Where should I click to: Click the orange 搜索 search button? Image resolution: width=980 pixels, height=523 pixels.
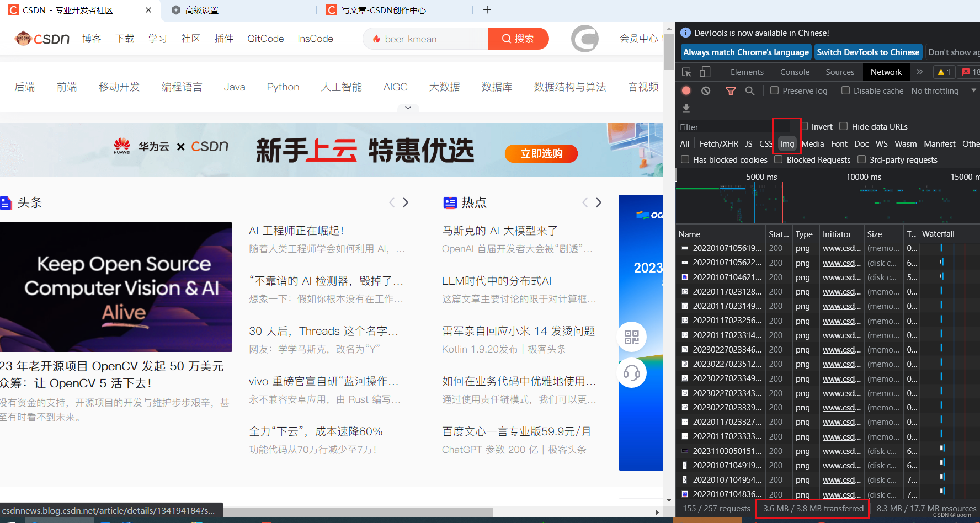point(518,39)
